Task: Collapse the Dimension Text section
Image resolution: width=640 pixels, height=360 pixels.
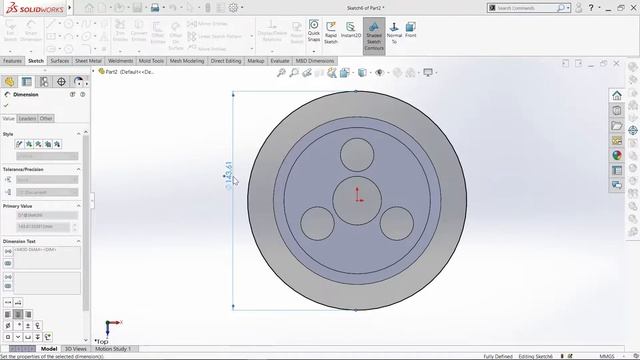Action: click(78, 241)
